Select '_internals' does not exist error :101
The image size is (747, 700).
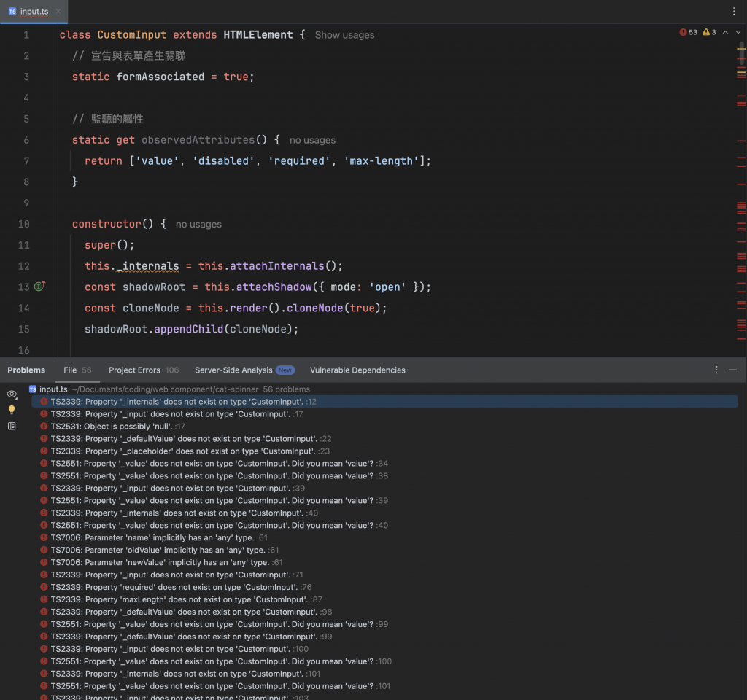(x=180, y=674)
